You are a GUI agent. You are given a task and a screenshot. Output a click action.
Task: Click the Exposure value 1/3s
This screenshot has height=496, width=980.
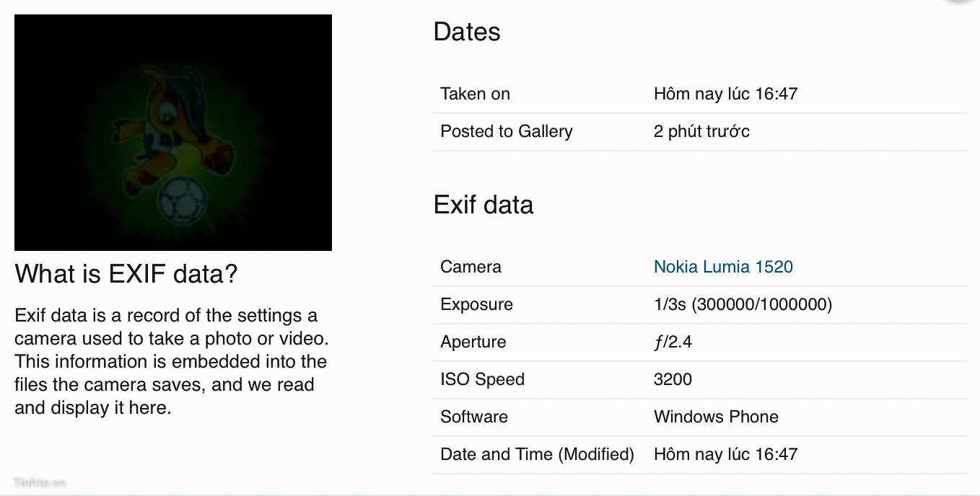[743, 304]
